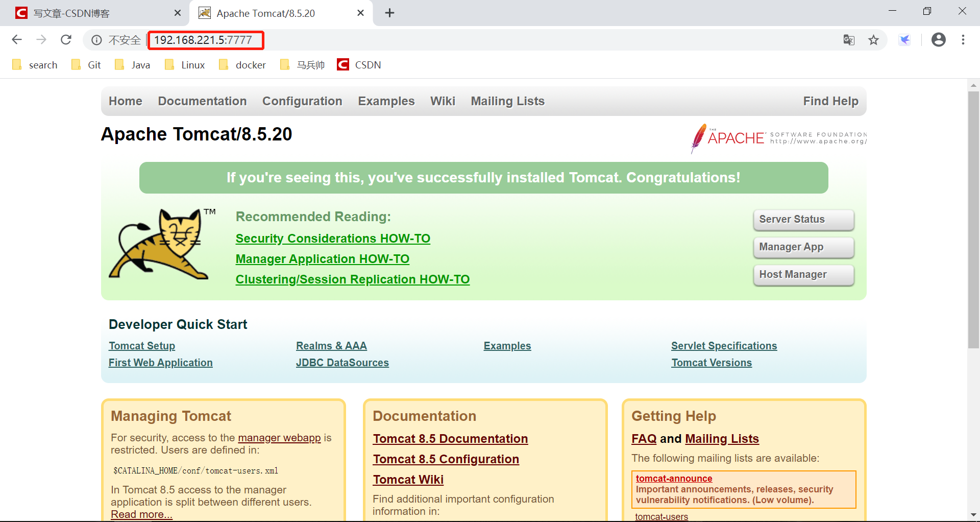This screenshot has height=522, width=980.
Task: Open the Chrome three-dot menu
Action: click(963, 40)
